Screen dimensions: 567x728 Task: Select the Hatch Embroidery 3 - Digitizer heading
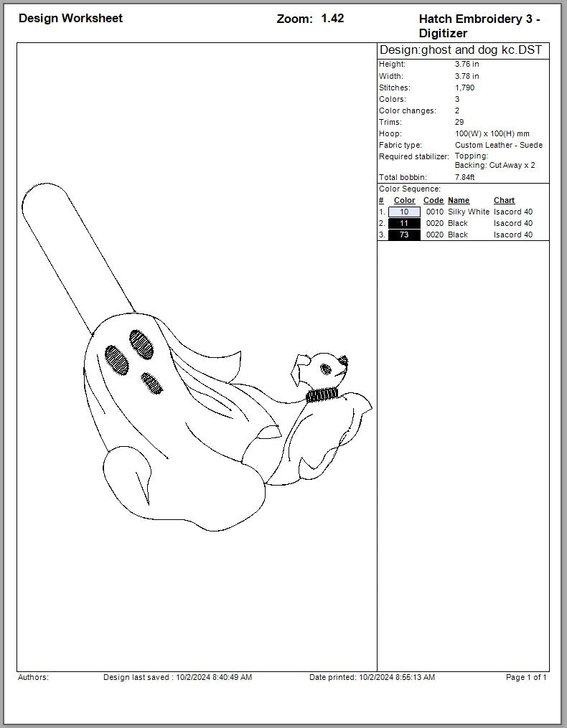tap(479, 26)
